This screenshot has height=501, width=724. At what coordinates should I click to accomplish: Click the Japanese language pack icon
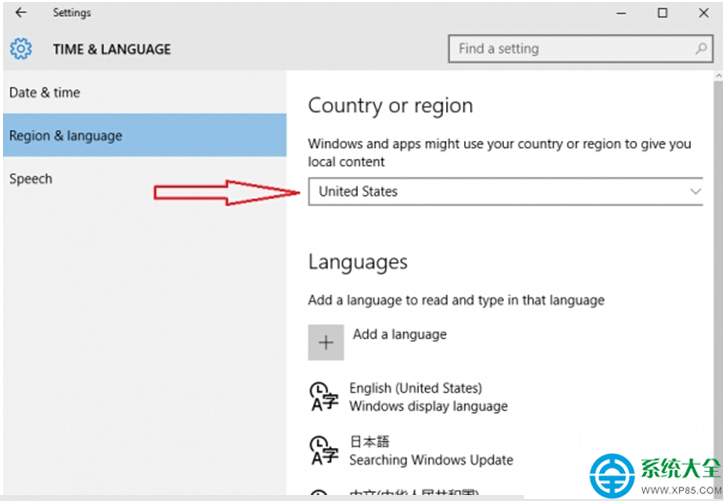[x=324, y=450]
